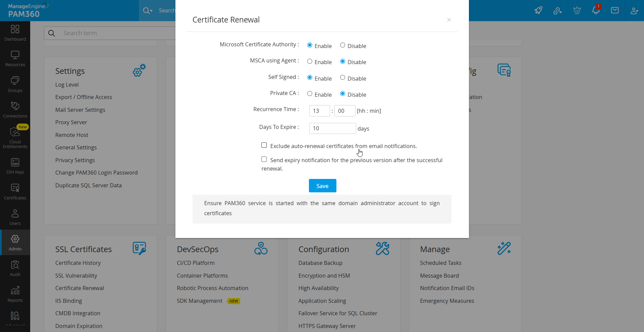
Task: Open the Resources sidebar icon
Action: coord(15,58)
